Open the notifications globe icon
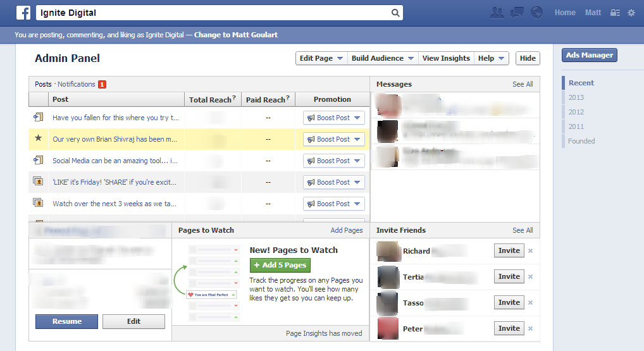This screenshot has width=644, height=351. pos(536,13)
